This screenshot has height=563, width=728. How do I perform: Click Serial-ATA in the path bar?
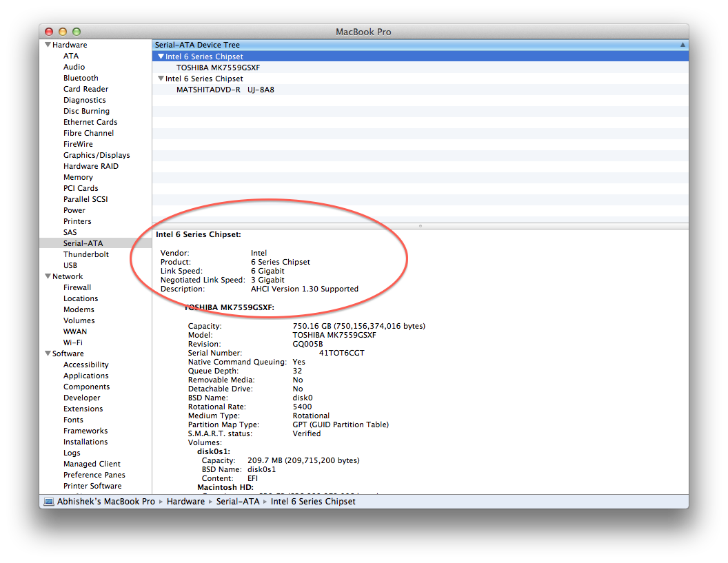coord(238,502)
